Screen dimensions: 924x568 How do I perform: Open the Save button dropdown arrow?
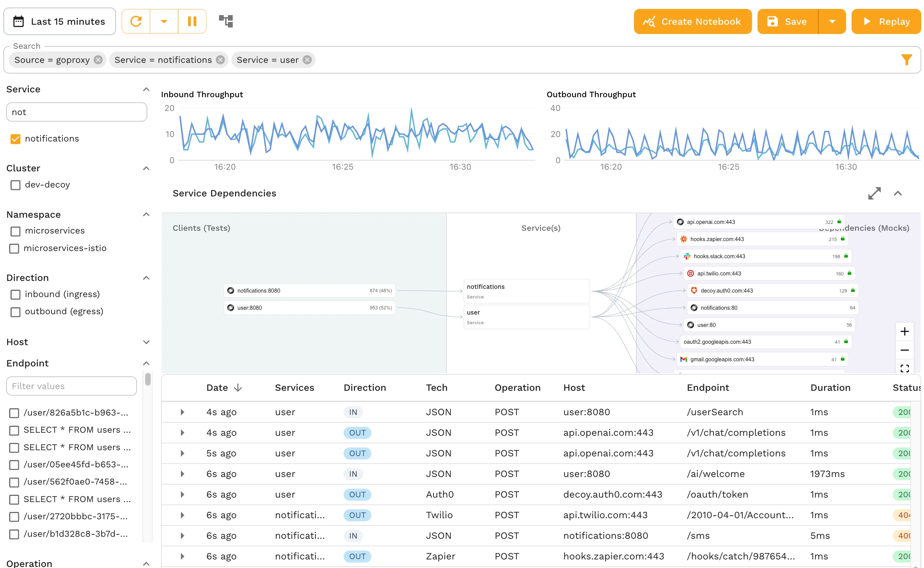832,21
